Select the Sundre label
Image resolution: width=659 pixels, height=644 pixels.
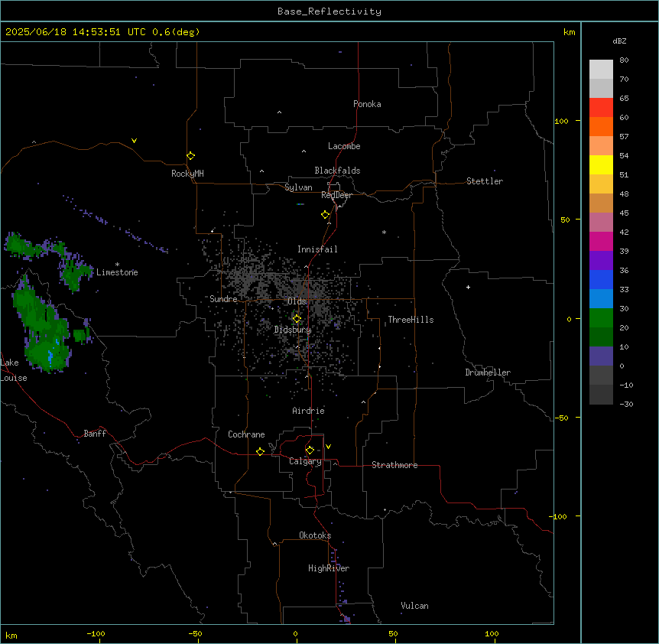(x=223, y=299)
